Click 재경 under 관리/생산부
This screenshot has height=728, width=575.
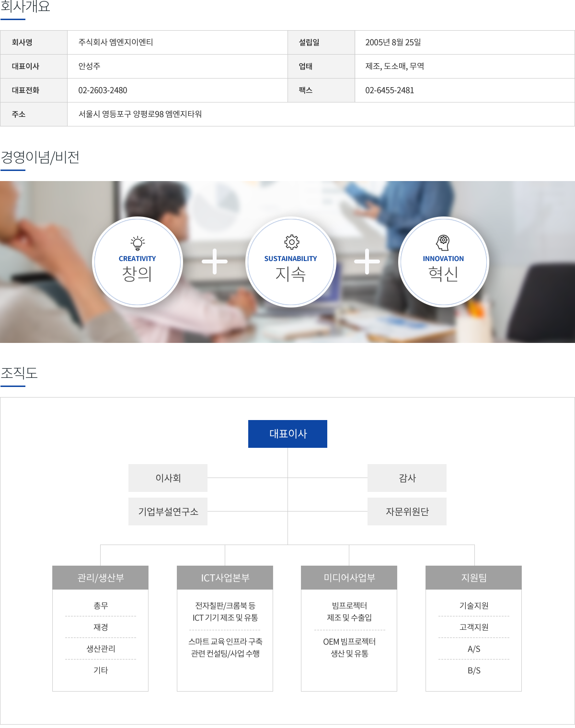click(101, 627)
